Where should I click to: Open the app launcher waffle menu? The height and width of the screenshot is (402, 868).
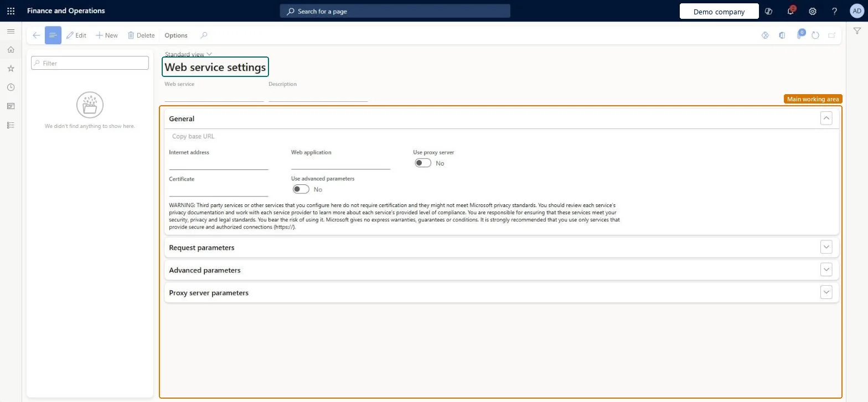(11, 11)
